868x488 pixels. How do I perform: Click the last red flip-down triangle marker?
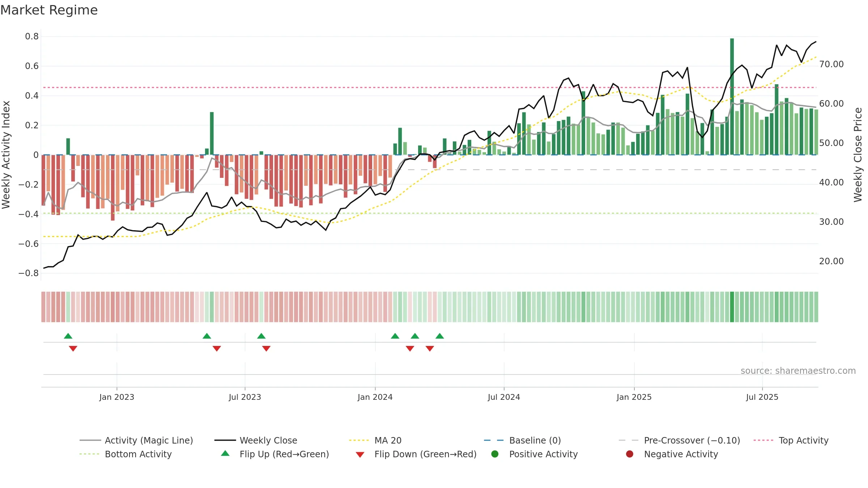[430, 348]
